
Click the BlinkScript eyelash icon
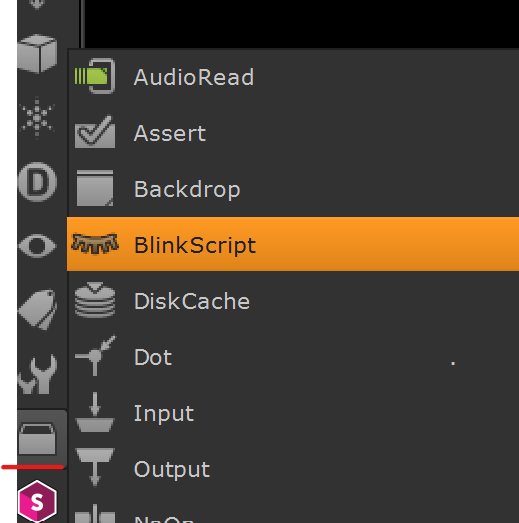pyautogui.click(x=95, y=243)
